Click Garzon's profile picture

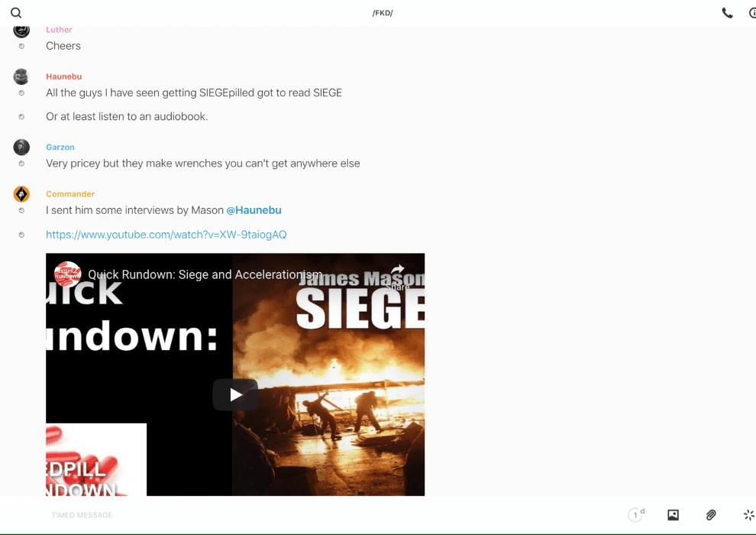[21, 147]
